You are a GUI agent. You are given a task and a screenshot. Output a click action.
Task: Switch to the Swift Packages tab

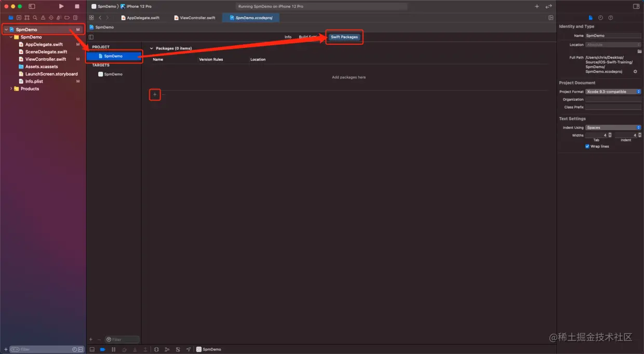[344, 37]
